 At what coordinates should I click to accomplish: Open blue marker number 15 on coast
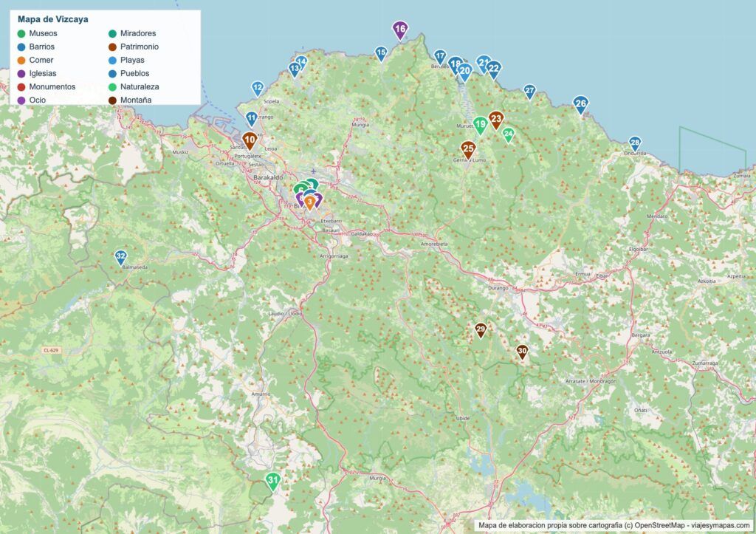point(381,53)
